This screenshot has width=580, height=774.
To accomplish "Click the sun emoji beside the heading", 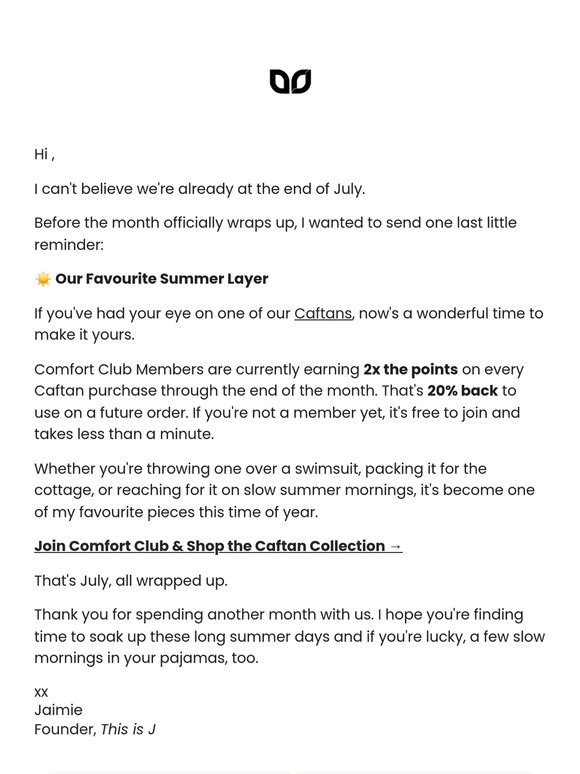I will [x=43, y=279].
